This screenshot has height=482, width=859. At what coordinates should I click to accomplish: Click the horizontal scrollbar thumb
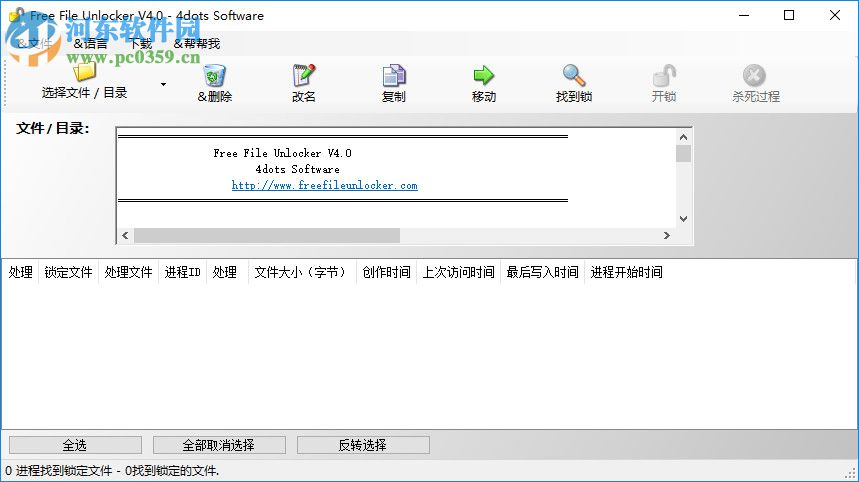(267, 236)
